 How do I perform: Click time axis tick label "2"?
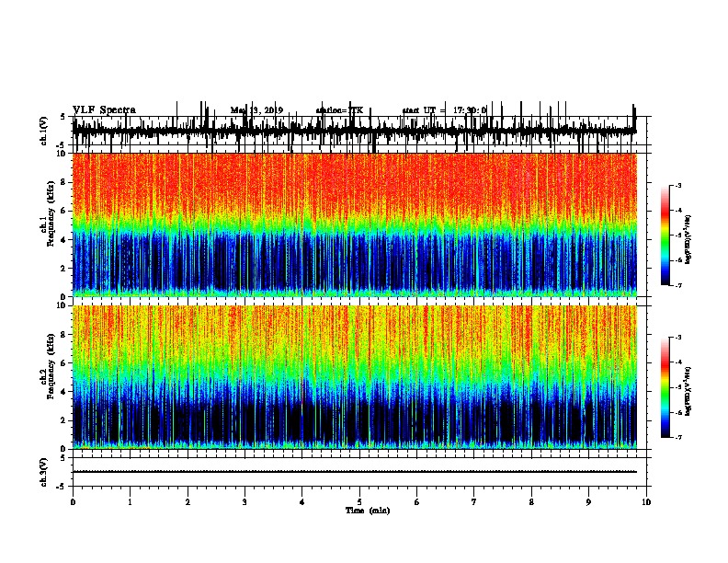click(x=188, y=502)
